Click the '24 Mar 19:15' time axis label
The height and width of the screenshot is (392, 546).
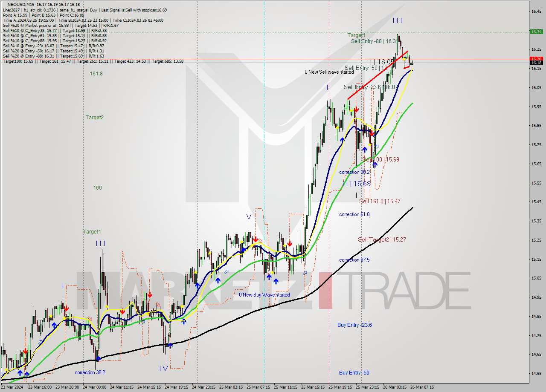pyautogui.click(x=176, y=387)
